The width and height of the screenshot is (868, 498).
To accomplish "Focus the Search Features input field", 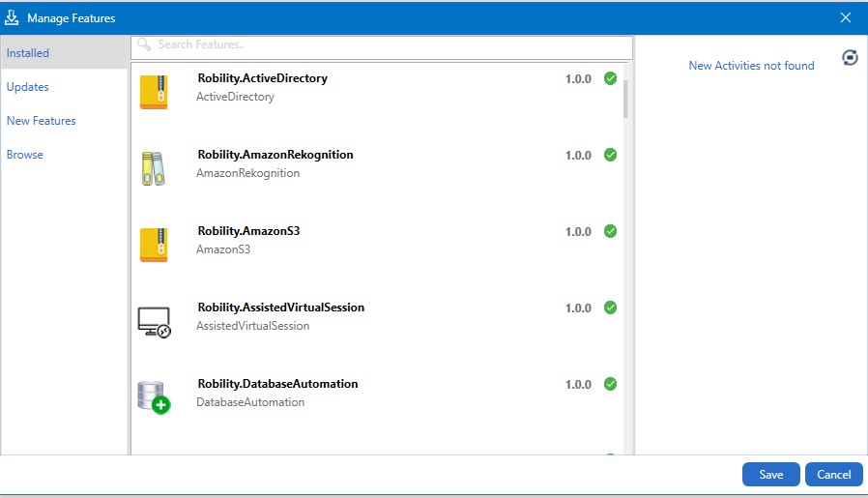I will pyautogui.click(x=387, y=44).
